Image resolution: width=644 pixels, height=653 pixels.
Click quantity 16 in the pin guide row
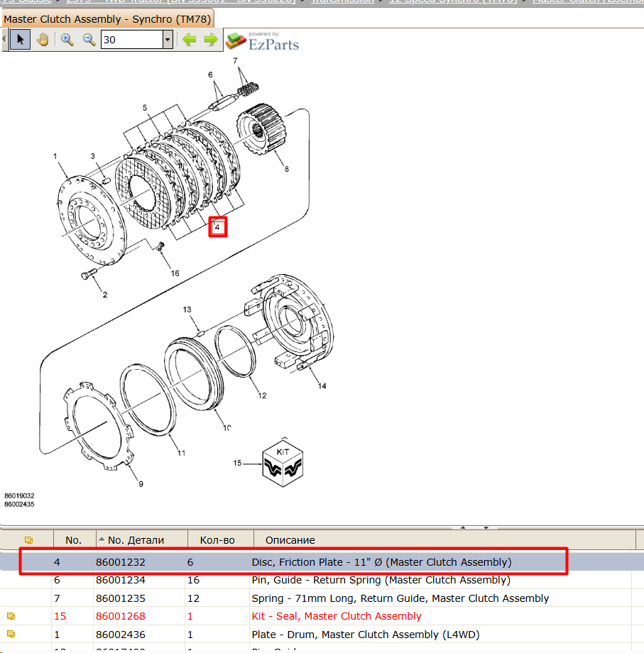[193, 580]
